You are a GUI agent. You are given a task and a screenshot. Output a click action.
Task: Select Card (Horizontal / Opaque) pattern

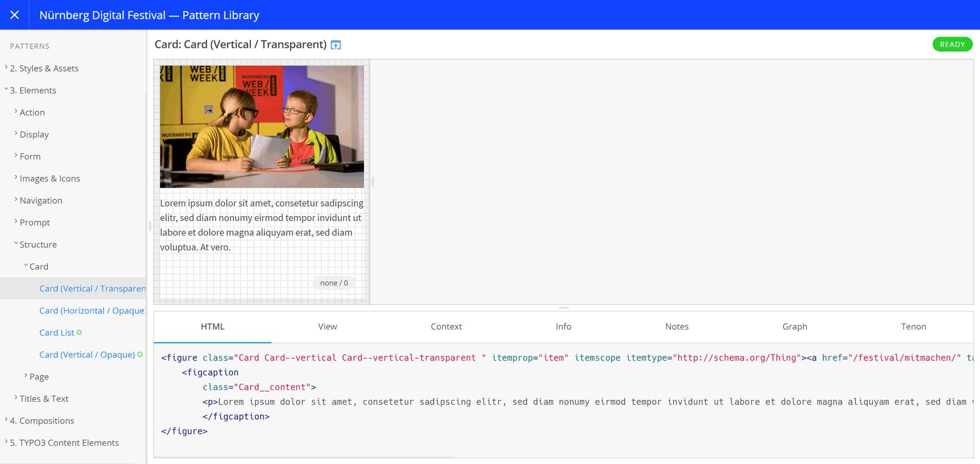(92, 311)
